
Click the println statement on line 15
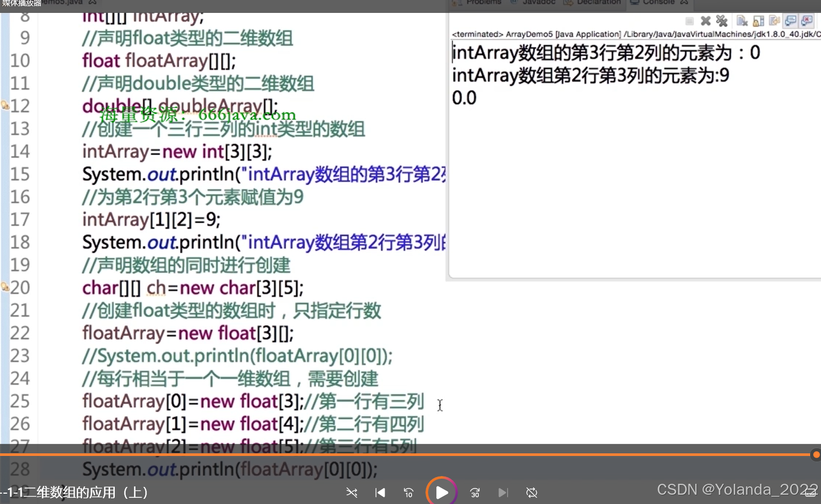[264, 174]
